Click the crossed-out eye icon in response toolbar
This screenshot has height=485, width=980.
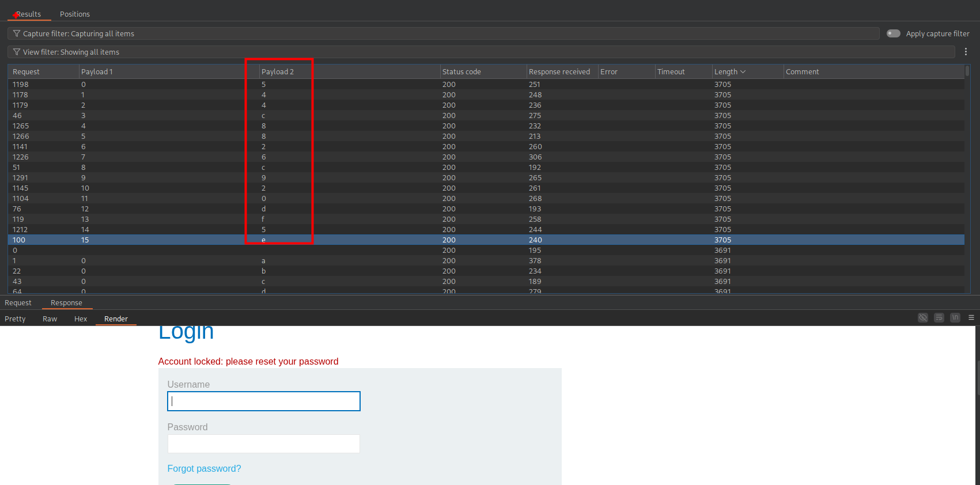pos(923,318)
